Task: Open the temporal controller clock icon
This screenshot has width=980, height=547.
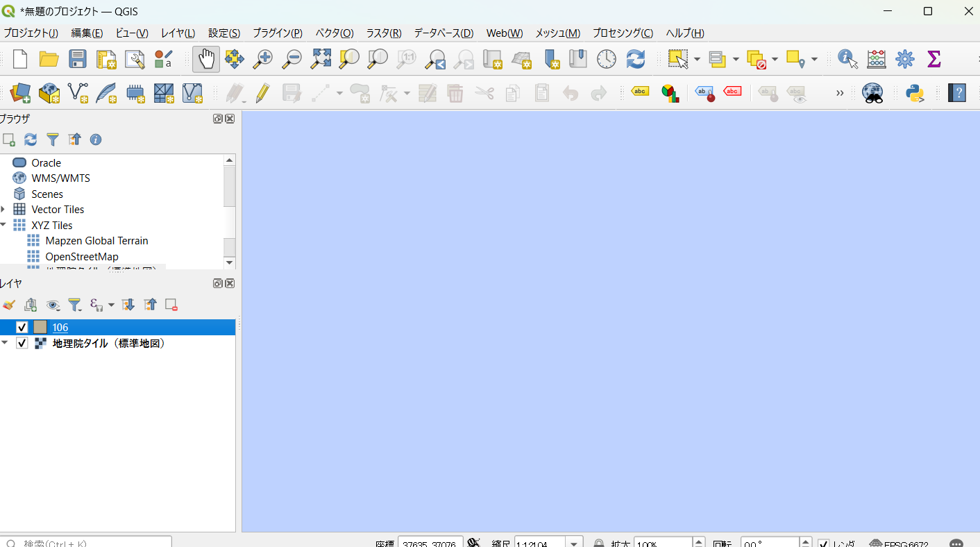Action: 607,59
